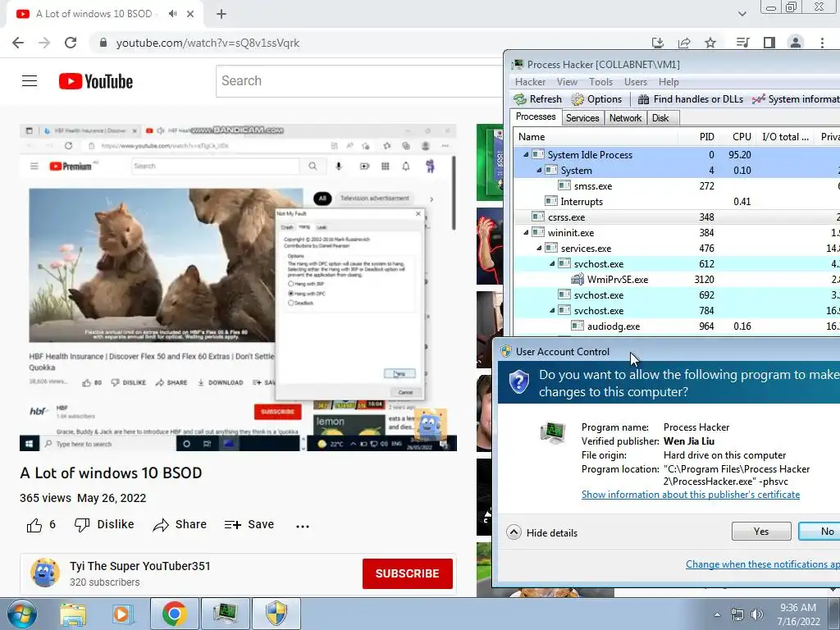Open the View menu in Process Hacker

(567, 82)
